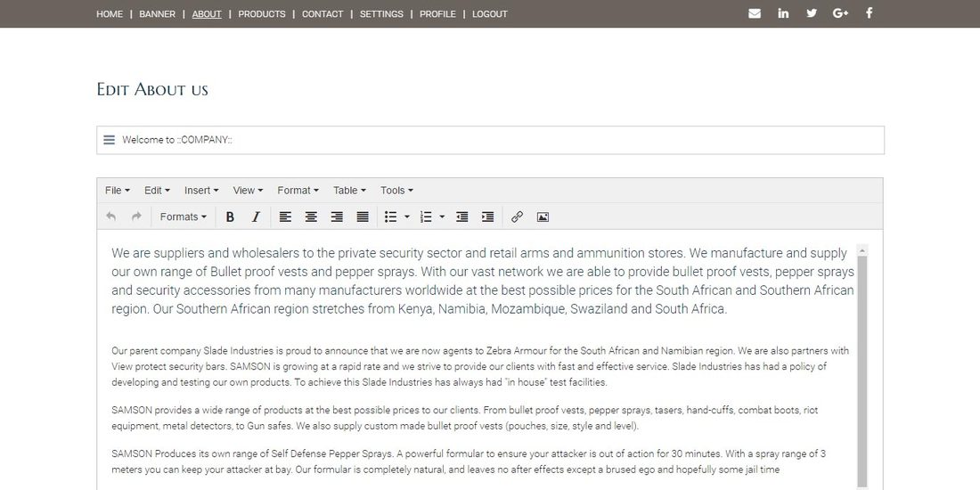Align text right
The height and width of the screenshot is (490, 980).
click(x=336, y=216)
